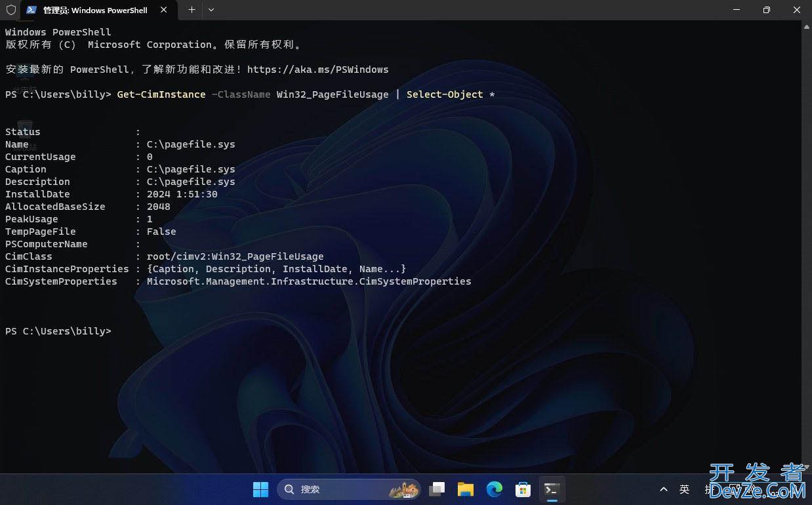Maximize or restore the terminal window
This screenshot has height=505, width=812.
[767, 10]
